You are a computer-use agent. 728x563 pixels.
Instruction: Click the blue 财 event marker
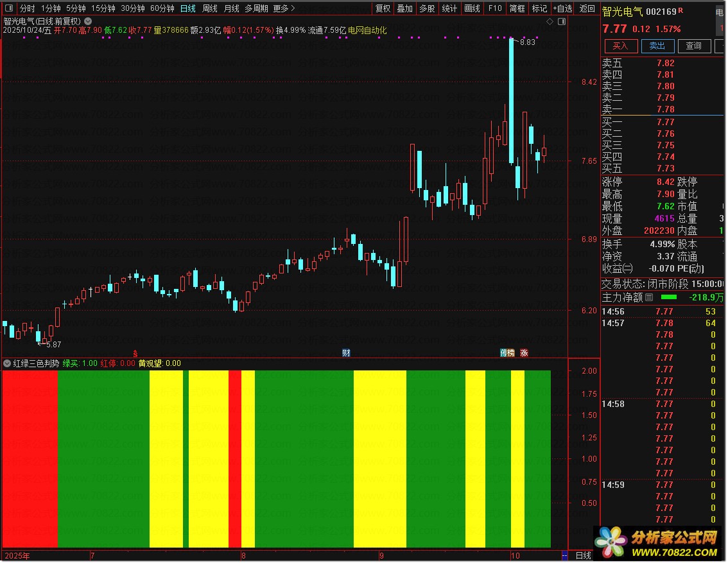pos(346,353)
